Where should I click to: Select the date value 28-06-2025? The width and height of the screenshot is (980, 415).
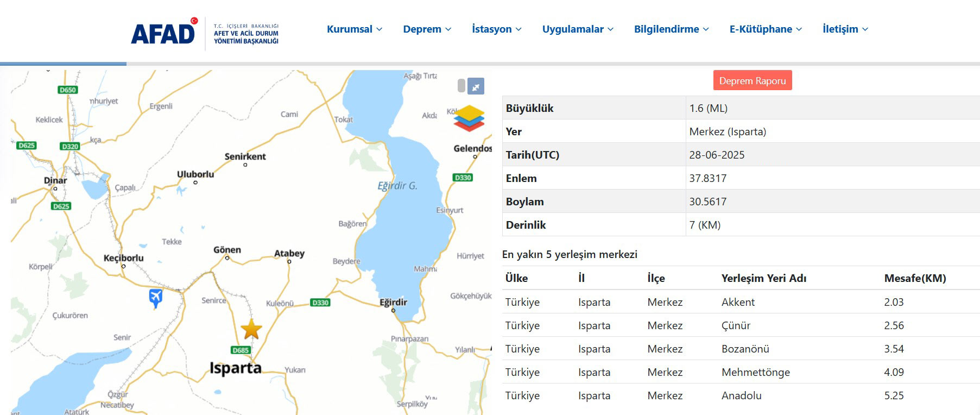pyautogui.click(x=717, y=155)
